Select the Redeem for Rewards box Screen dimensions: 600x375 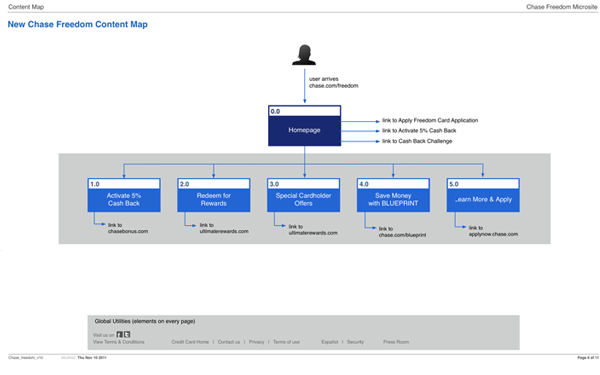[x=214, y=195]
